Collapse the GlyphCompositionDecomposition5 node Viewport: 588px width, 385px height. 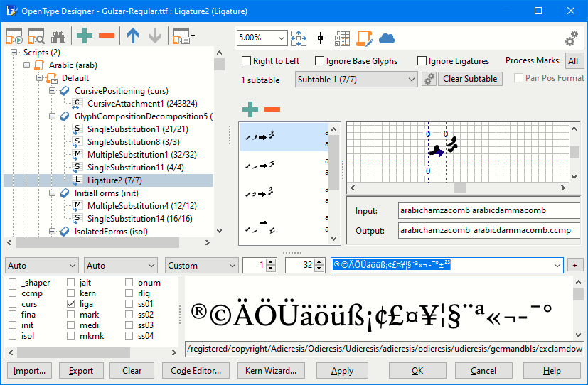coord(52,116)
